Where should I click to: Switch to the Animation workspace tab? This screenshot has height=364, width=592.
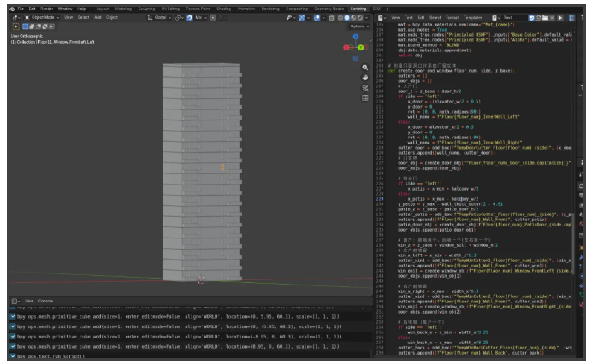(246, 9)
